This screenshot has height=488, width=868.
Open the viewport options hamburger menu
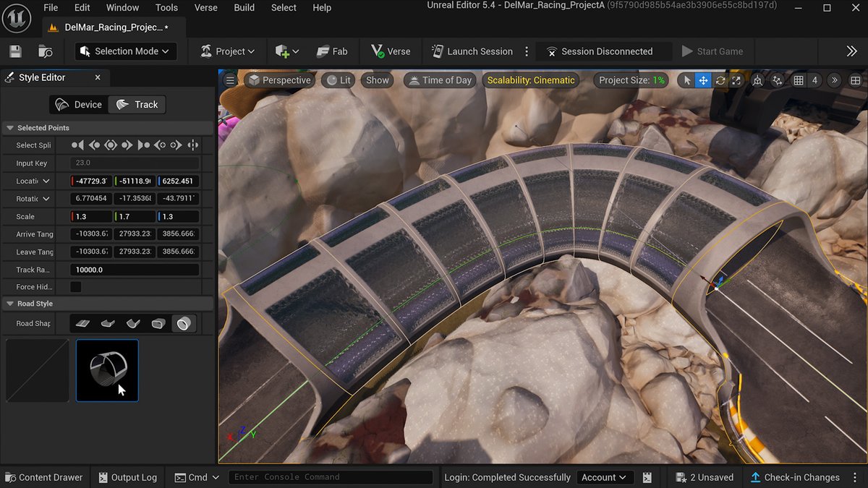[230, 80]
